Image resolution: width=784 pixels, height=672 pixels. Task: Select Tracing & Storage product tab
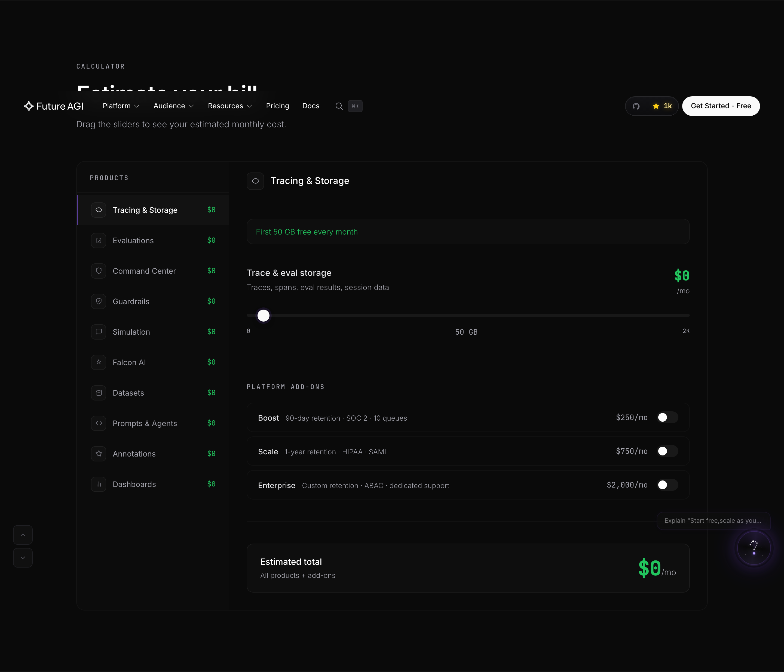pos(153,210)
